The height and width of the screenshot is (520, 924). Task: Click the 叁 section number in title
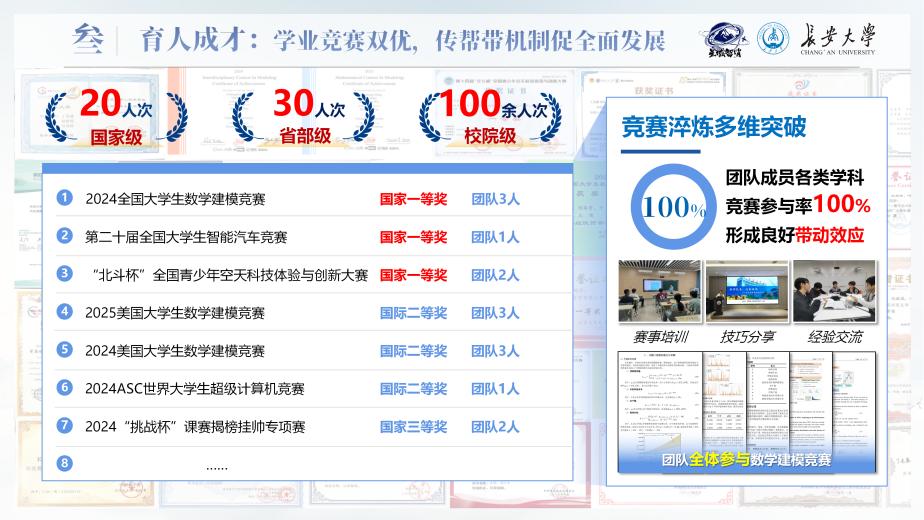[x=89, y=39]
